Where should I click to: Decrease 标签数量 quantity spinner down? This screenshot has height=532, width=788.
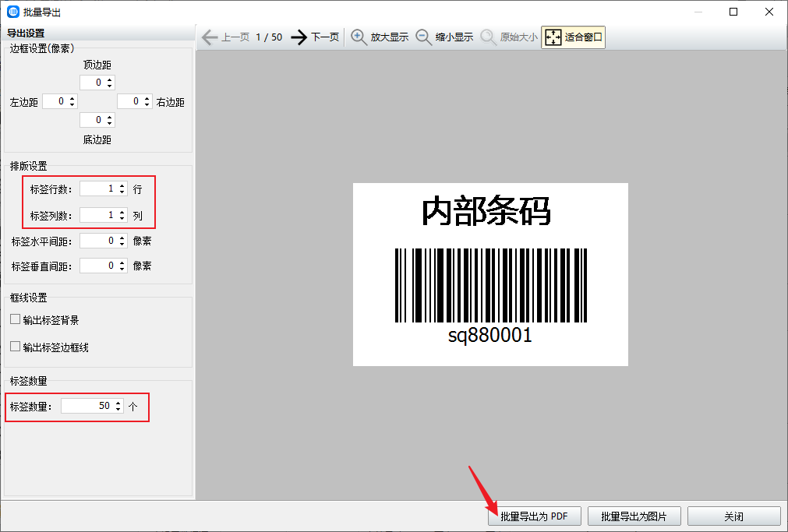tap(118, 409)
